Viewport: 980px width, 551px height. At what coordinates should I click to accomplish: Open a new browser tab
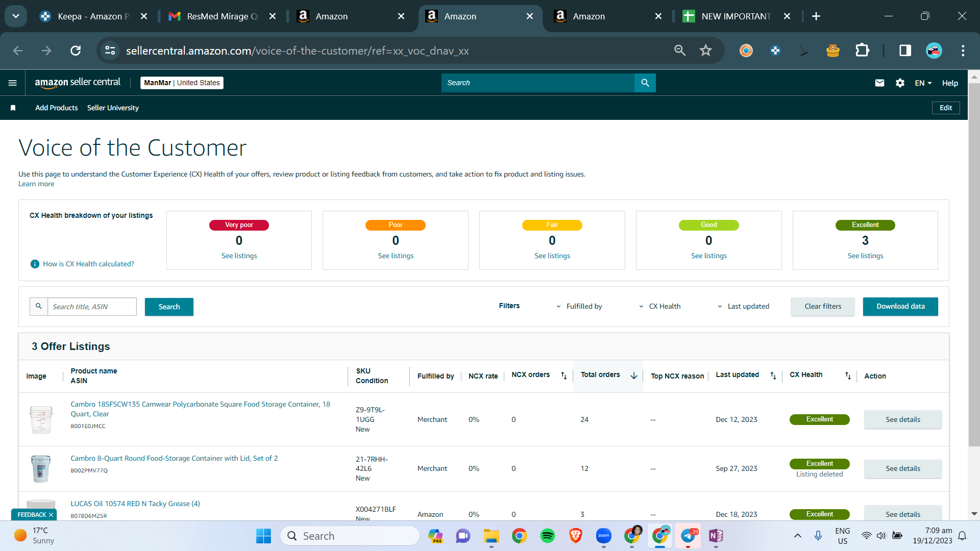point(816,16)
